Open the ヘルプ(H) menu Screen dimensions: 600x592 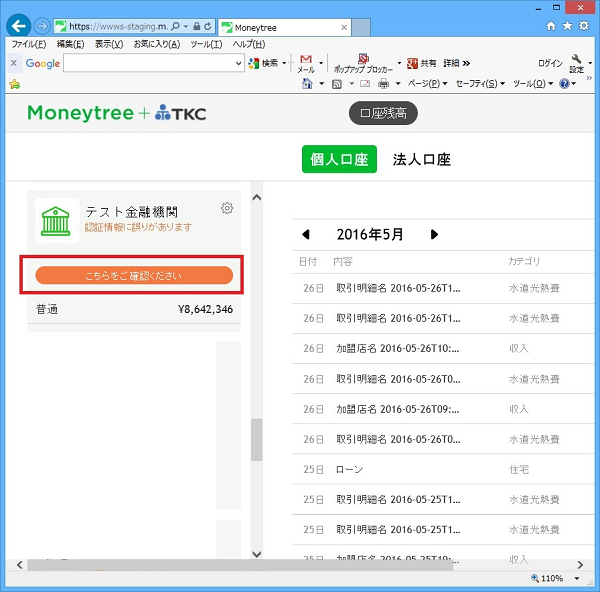[x=249, y=44]
